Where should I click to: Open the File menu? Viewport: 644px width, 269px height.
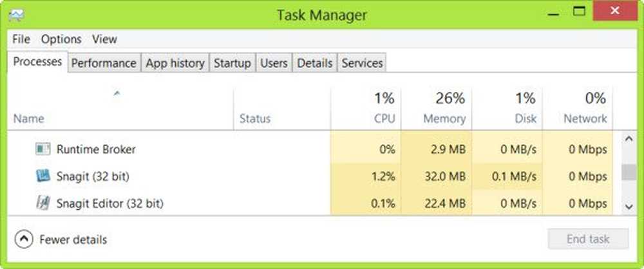21,39
